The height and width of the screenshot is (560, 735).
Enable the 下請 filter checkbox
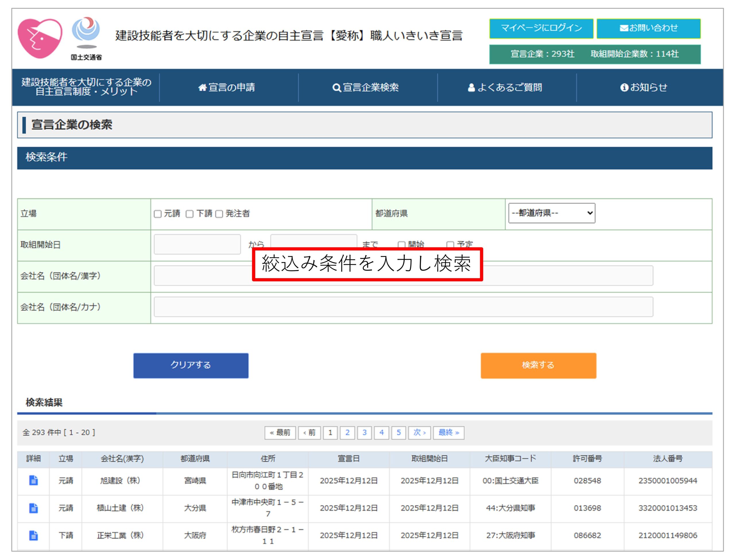(x=189, y=214)
